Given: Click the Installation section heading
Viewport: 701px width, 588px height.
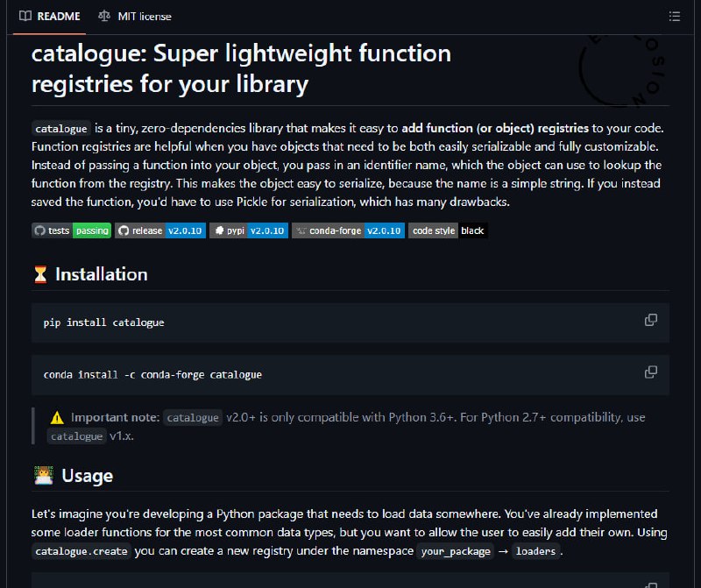Looking at the screenshot, I should (x=102, y=274).
